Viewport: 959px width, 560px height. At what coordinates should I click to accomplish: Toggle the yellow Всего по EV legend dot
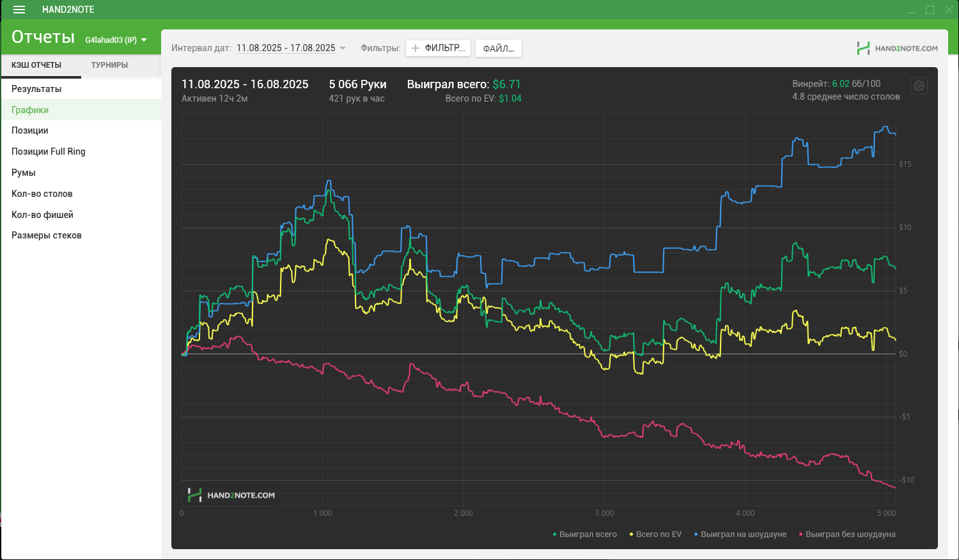click(x=631, y=534)
